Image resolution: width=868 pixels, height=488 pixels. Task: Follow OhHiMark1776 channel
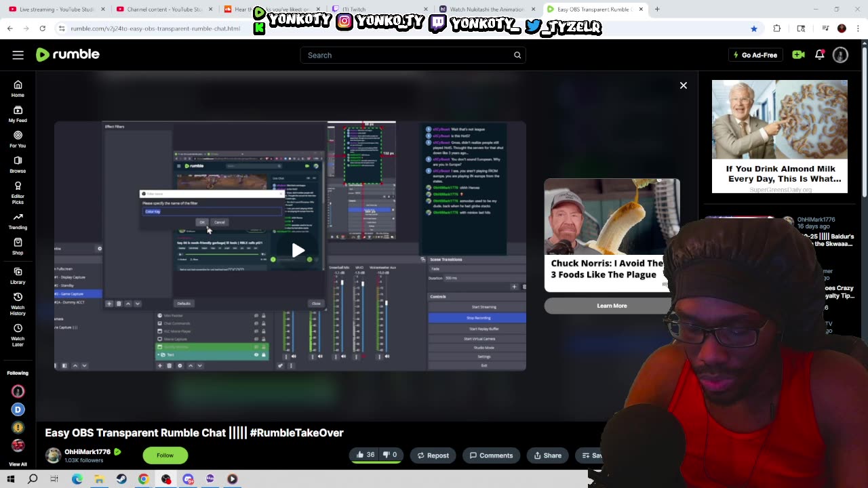pos(165,455)
